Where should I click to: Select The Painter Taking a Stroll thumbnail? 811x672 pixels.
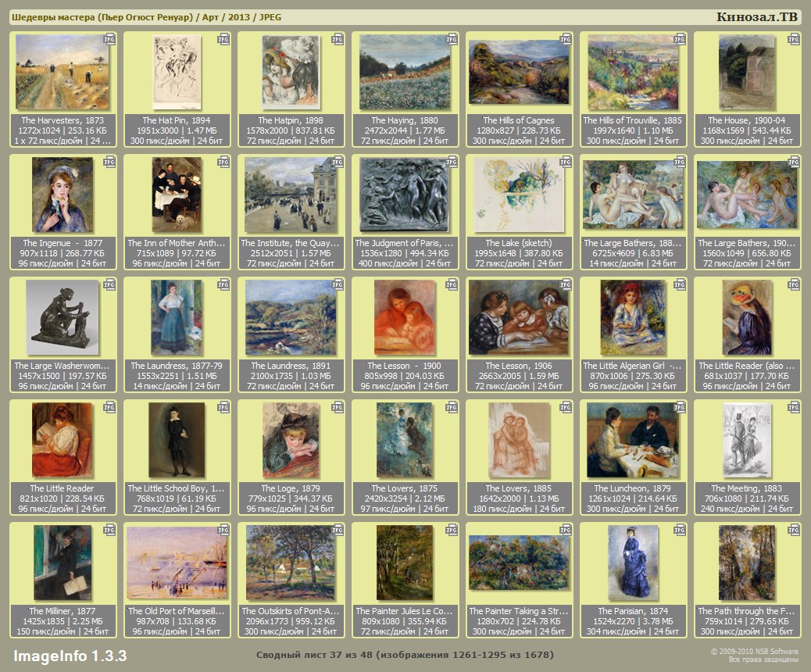coord(519,563)
